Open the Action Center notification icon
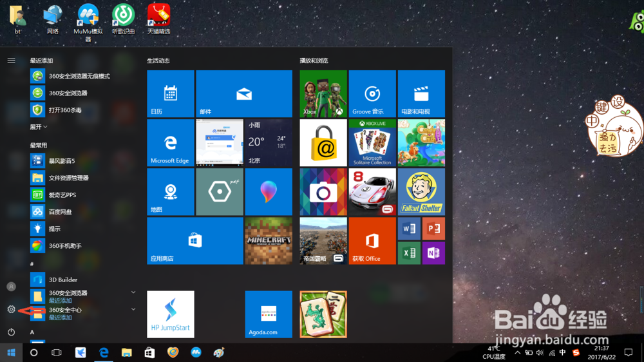This screenshot has width=644, height=362. (x=629, y=352)
